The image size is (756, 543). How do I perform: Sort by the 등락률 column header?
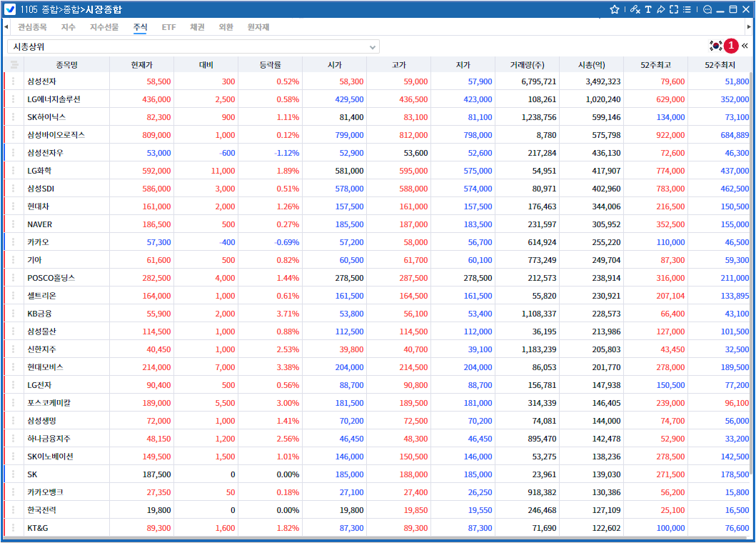[270, 65]
